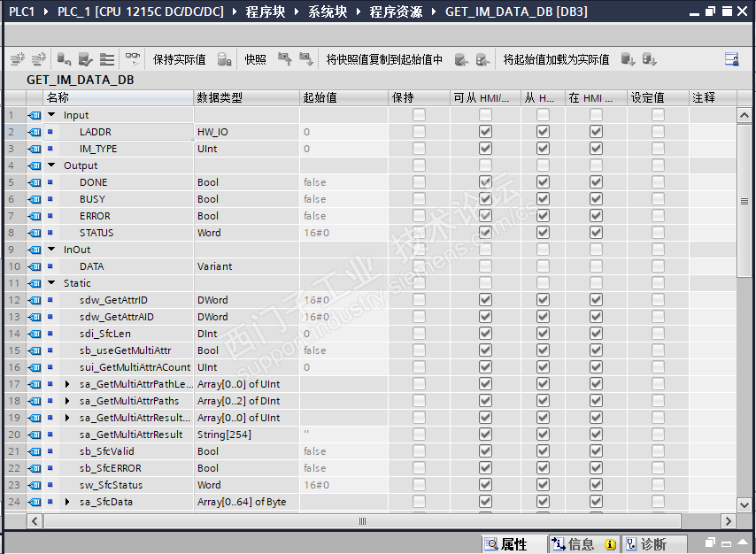Click the start value cell of STATUS
The width and height of the screenshot is (756, 554).
coord(343,233)
